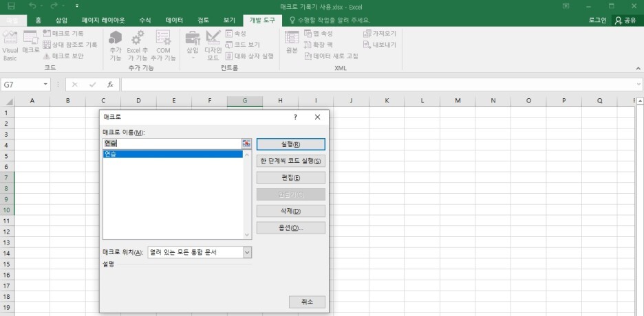Click the macro dialog help question mark

pos(295,117)
